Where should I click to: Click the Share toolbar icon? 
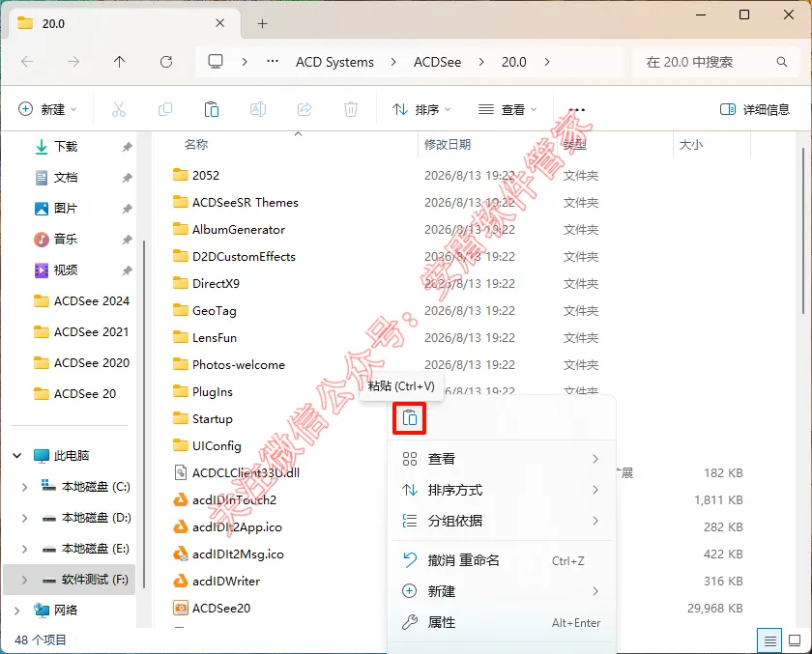(x=304, y=109)
